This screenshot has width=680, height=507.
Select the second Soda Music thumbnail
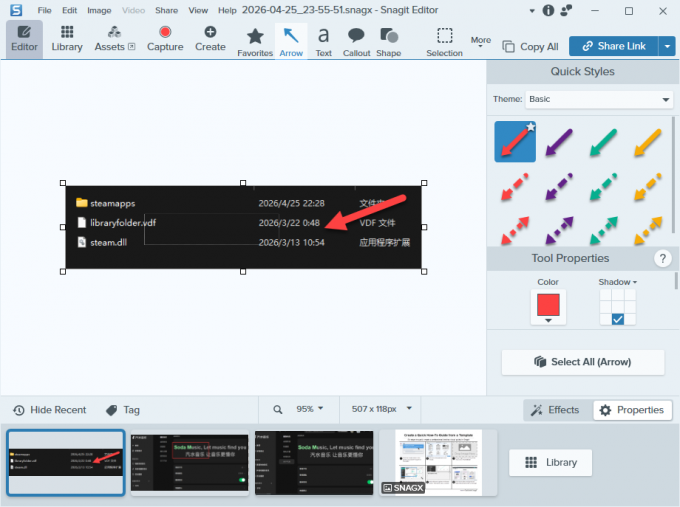(x=190, y=462)
